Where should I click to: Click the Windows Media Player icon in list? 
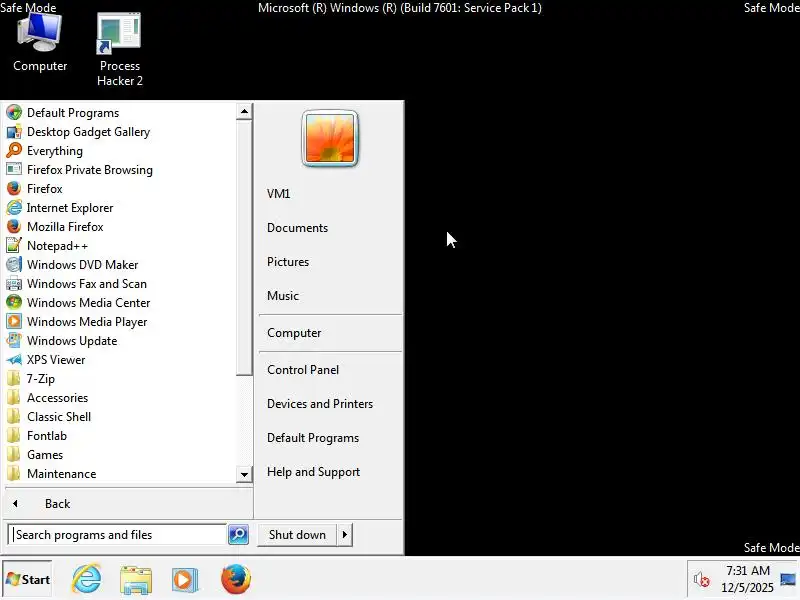coord(14,321)
